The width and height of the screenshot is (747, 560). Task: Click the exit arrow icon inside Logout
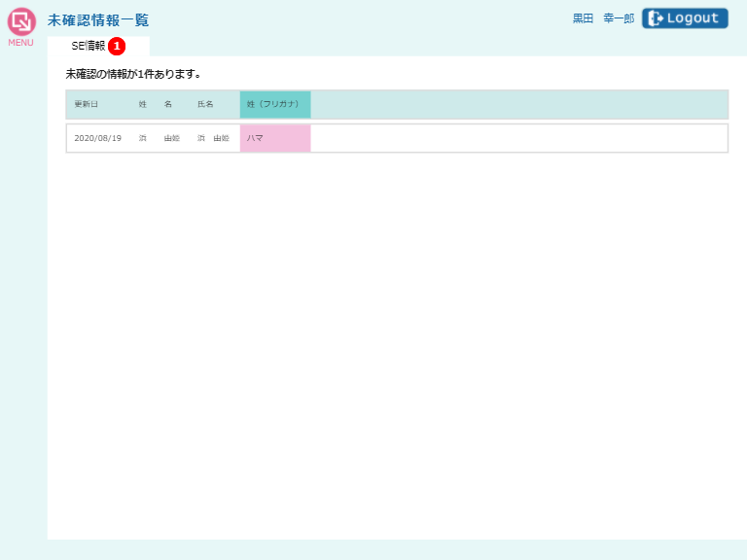tap(656, 18)
